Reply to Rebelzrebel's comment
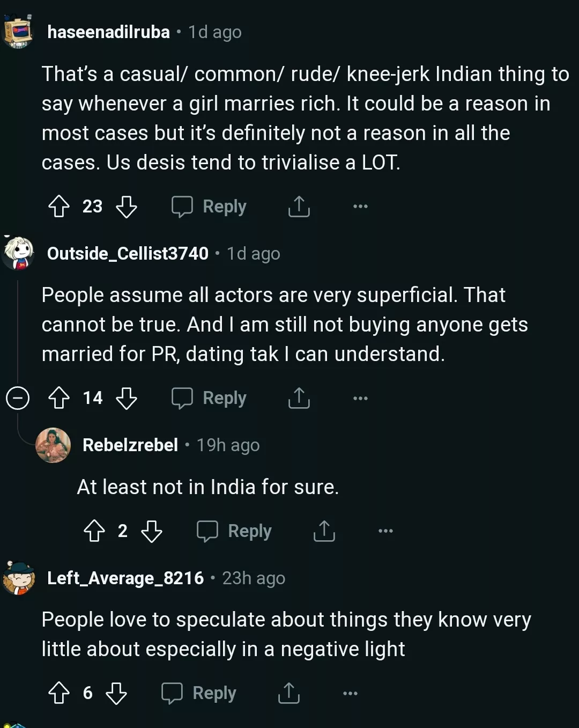This screenshot has width=579, height=728. (x=234, y=531)
